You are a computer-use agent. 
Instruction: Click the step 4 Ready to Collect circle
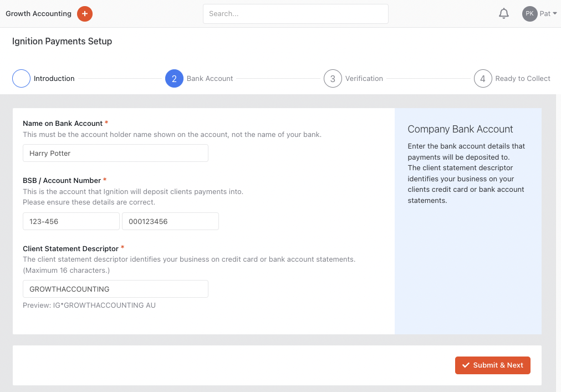pos(483,79)
